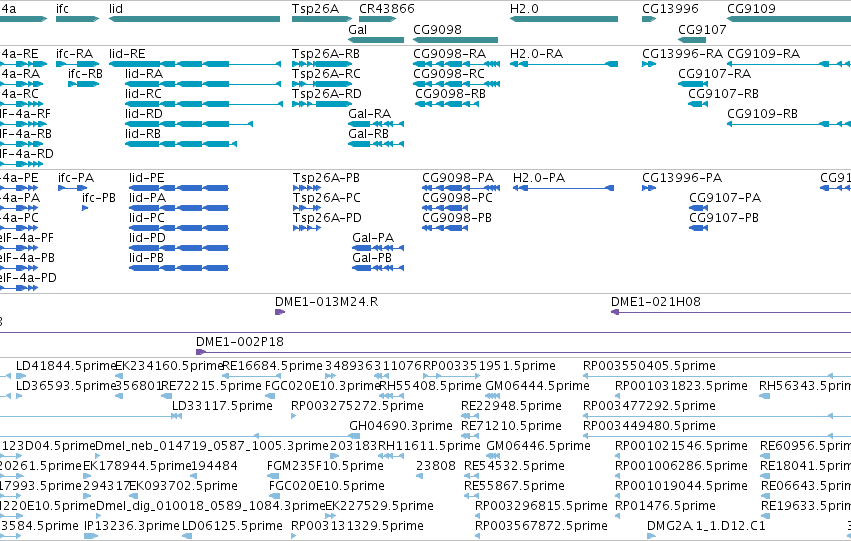Select the Gal gene bar
Image resolution: width=851 pixels, height=541 pixels.
pos(376,40)
